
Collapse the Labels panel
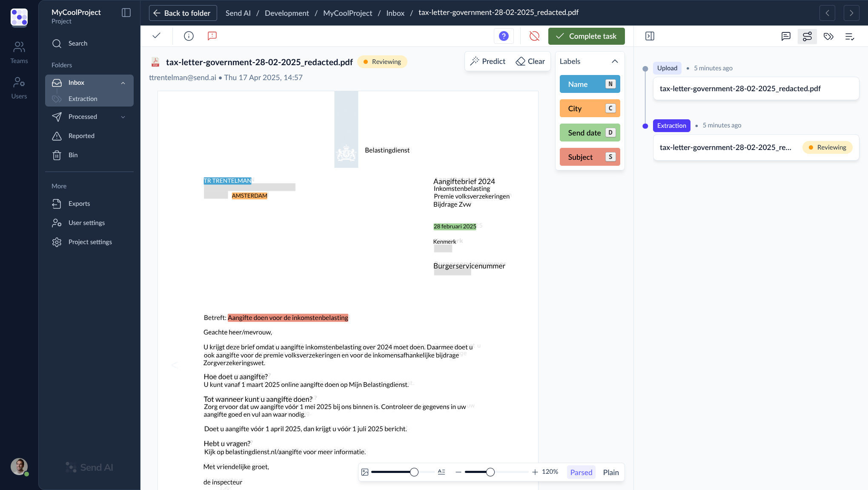[615, 61]
